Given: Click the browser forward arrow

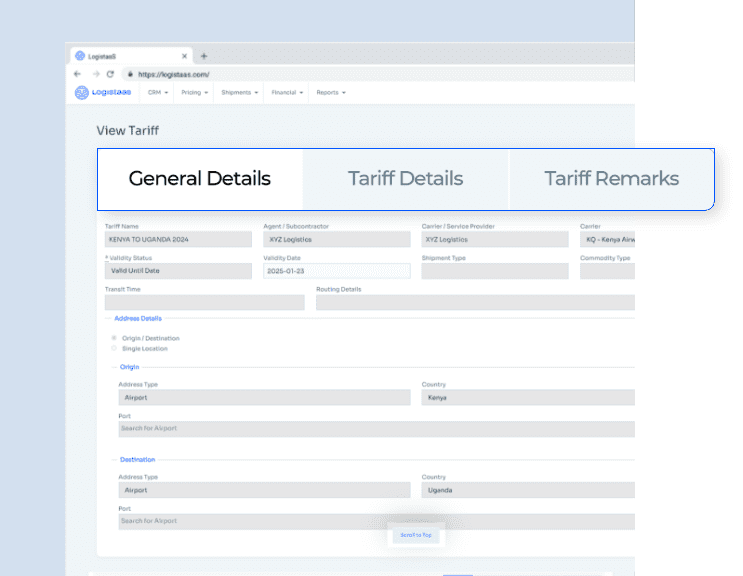Looking at the screenshot, I should tap(96, 74).
